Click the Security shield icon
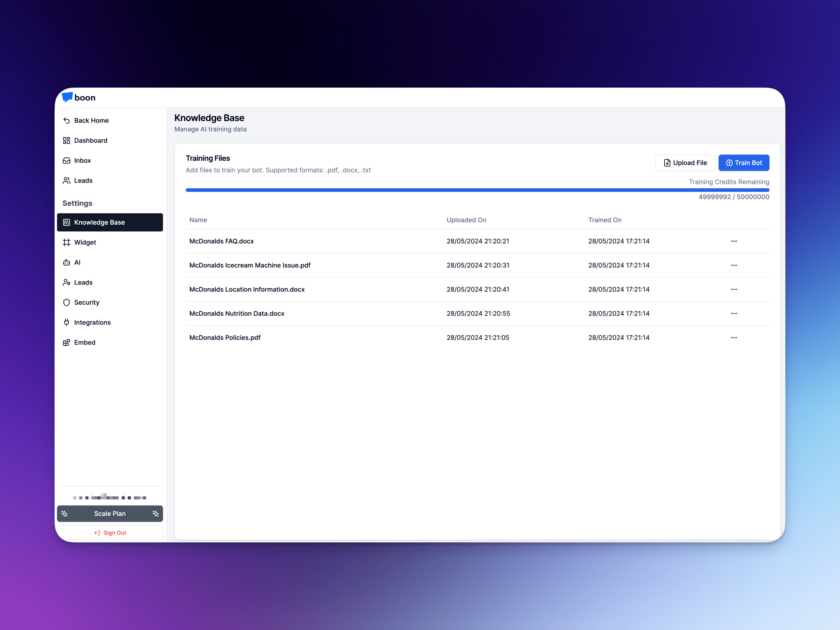840x630 pixels. click(66, 302)
